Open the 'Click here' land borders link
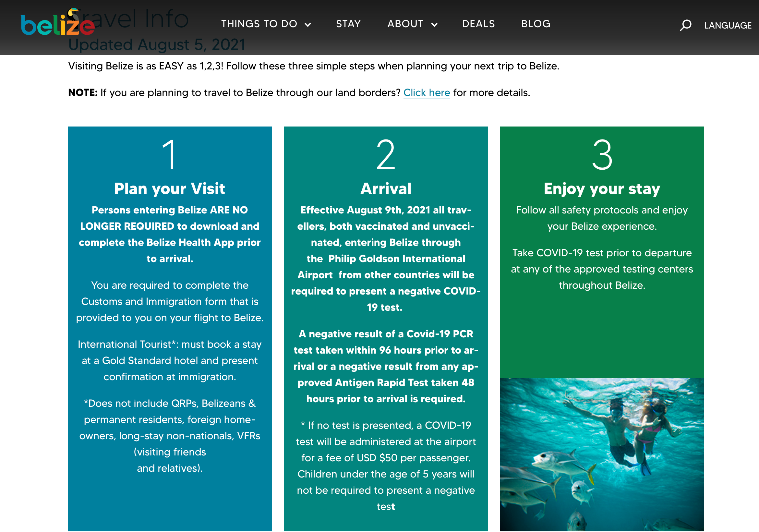The image size is (759, 532). [427, 93]
